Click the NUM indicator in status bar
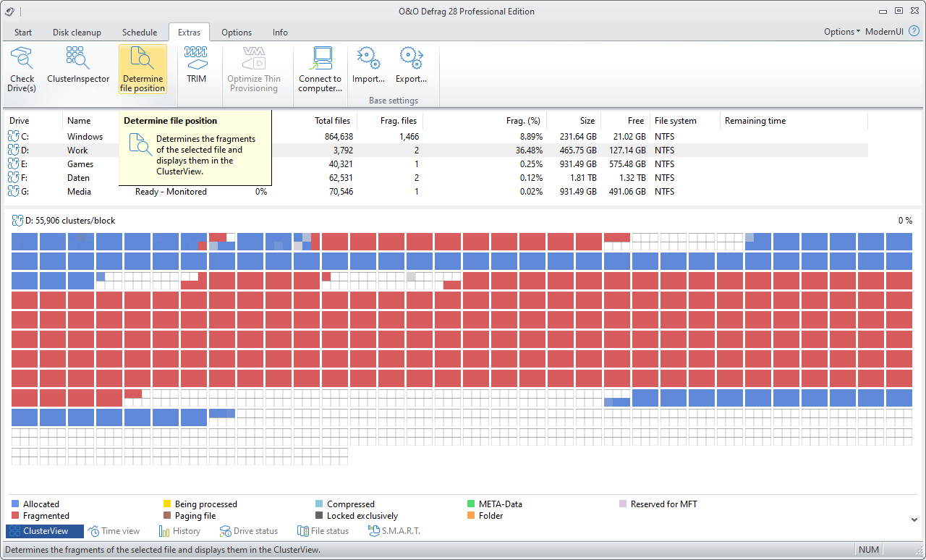This screenshot has width=926, height=560. [869, 549]
